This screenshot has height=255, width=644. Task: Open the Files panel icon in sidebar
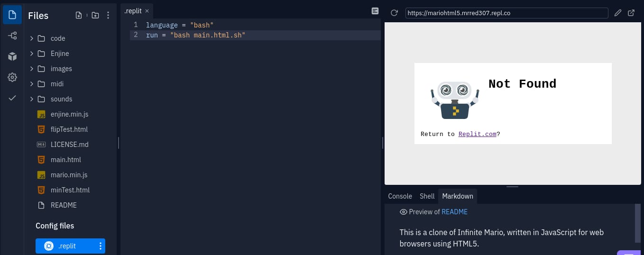pos(12,15)
